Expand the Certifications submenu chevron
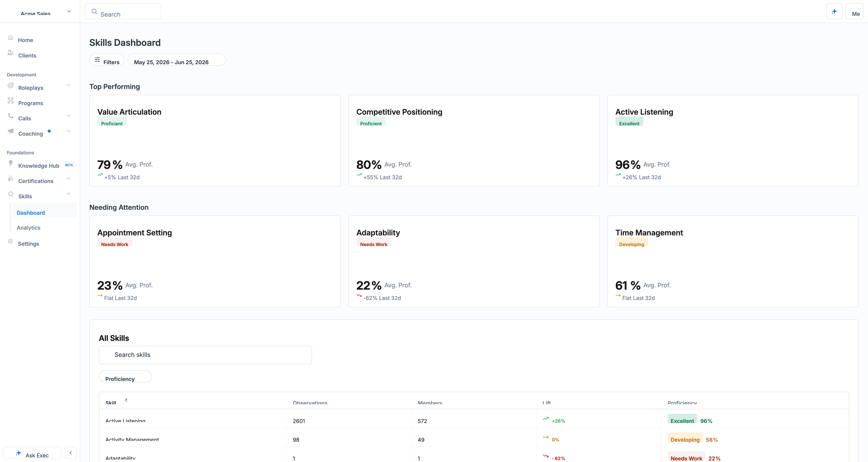868x462 pixels. (68, 178)
